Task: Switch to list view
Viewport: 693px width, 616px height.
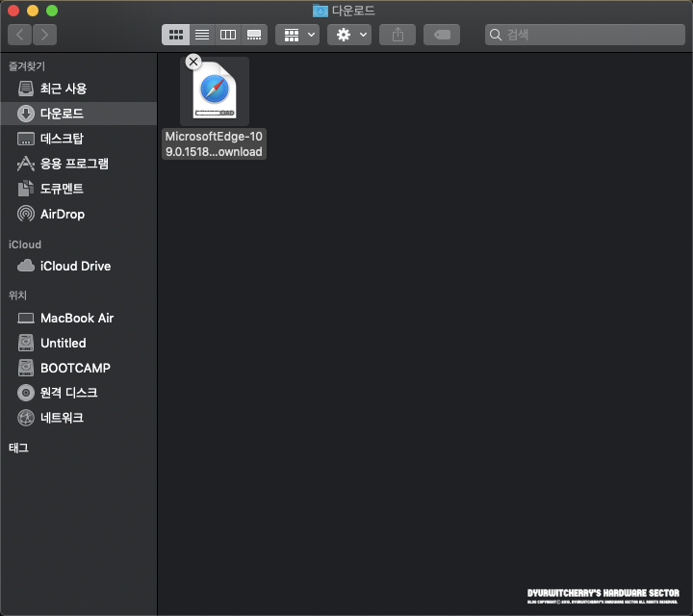Action: [x=202, y=35]
